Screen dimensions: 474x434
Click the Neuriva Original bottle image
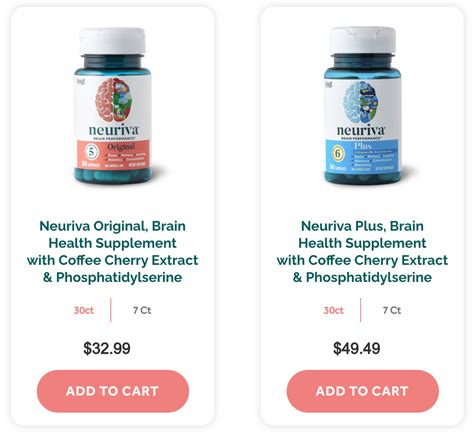click(113, 106)
